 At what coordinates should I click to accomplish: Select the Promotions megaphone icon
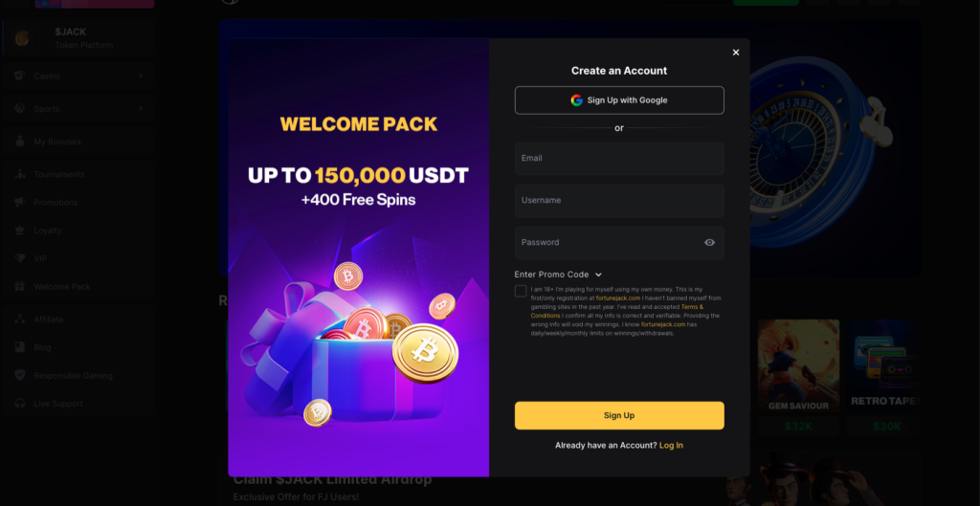coord(21,203)
